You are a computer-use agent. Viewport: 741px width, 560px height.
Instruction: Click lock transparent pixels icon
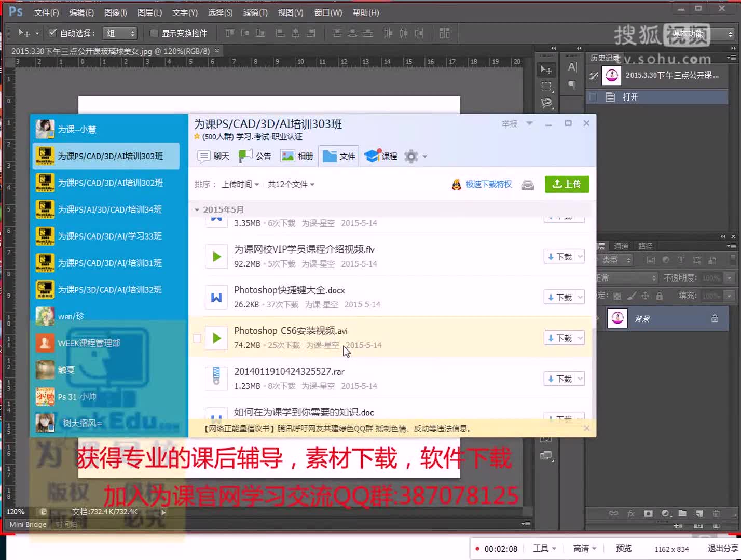pyautogui.click(x=617, y=296)
